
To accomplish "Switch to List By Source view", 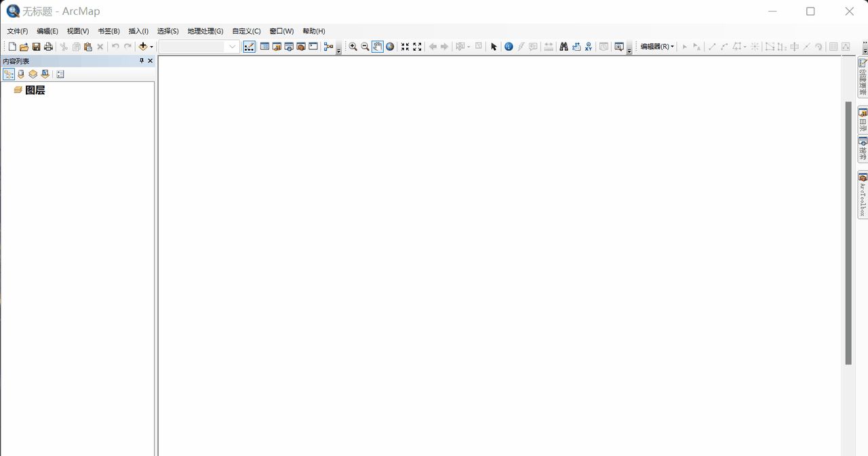I will [21, 75].
